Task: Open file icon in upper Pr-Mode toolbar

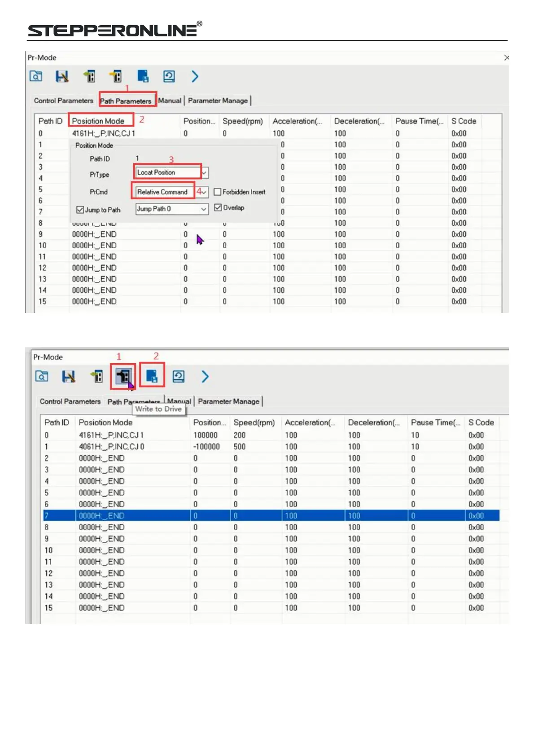Action: pyautogui.click(x=36, y=76)
